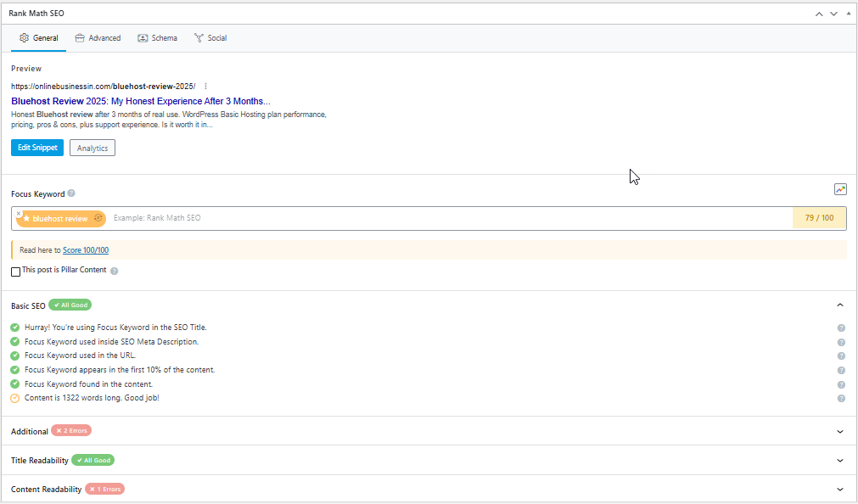Open the Social tab
The height and width of the screenshot is (504, 858).
point(210,38)
